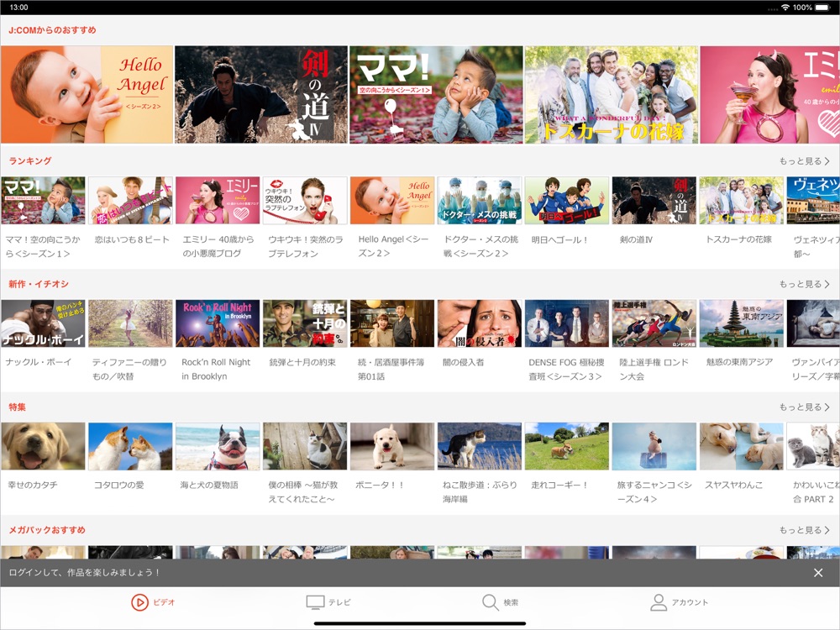Image resolution: width=840 pixels, height=630 pixels.
Task: Tap the メガパックおすすめ section header
Action: (47, 530)
